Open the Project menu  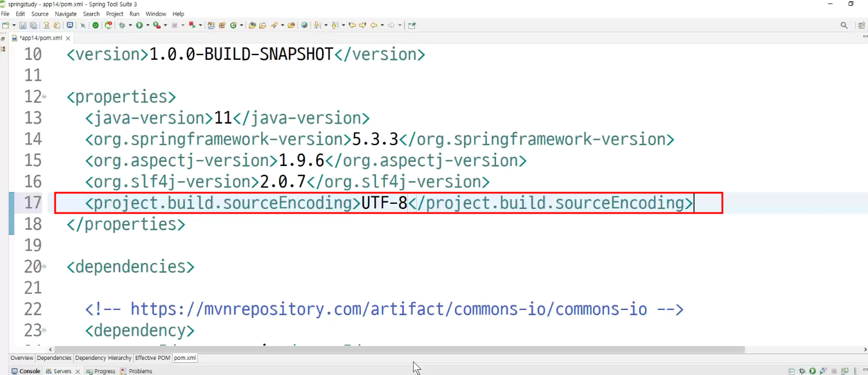point(115,14)
